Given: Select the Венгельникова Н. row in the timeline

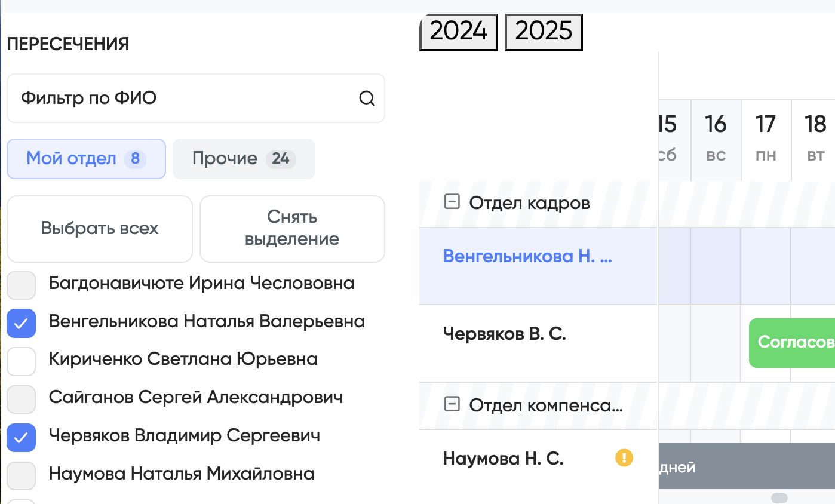Looking at the screenshot, I should click(x=527, y=257).
